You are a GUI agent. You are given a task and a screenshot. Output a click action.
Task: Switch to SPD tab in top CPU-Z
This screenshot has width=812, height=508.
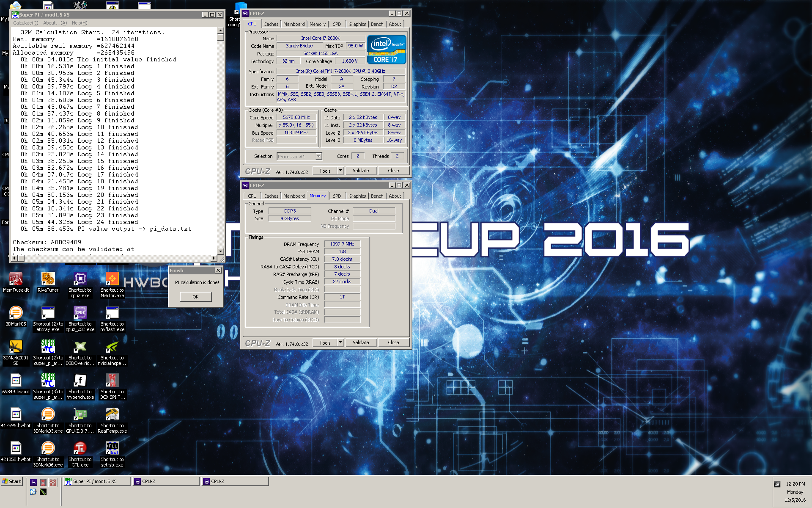click(x=337, y=24)
